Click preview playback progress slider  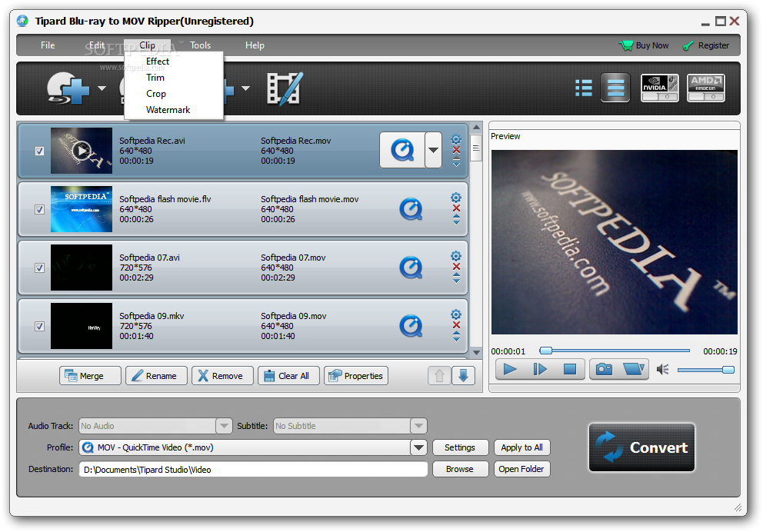(x=615, y=351)
